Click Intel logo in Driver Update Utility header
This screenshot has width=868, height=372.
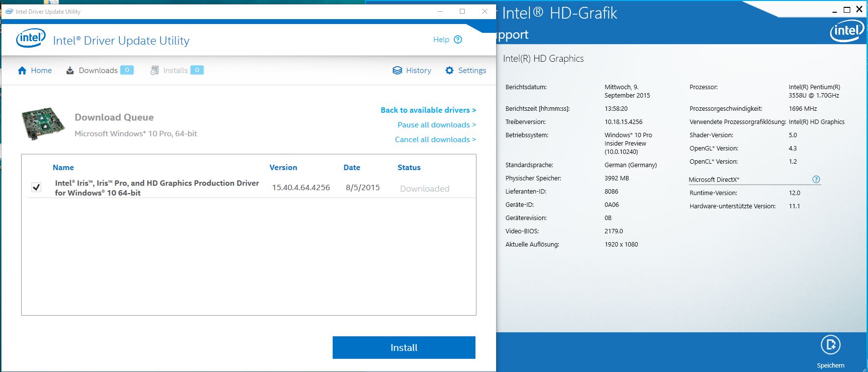pyautogui.click(x=30, y=38)
